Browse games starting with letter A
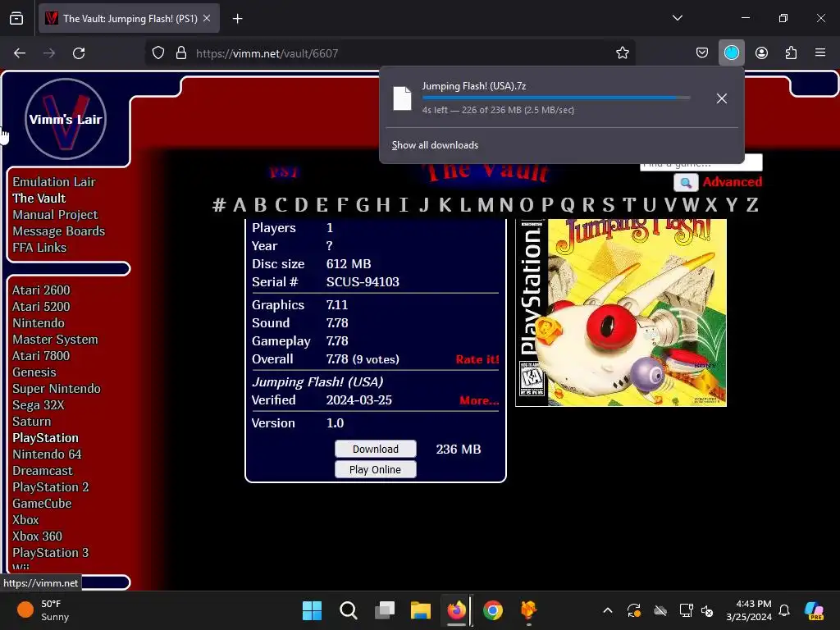The width and height of the screenshot is (840, 630). (x=240, y=204)
